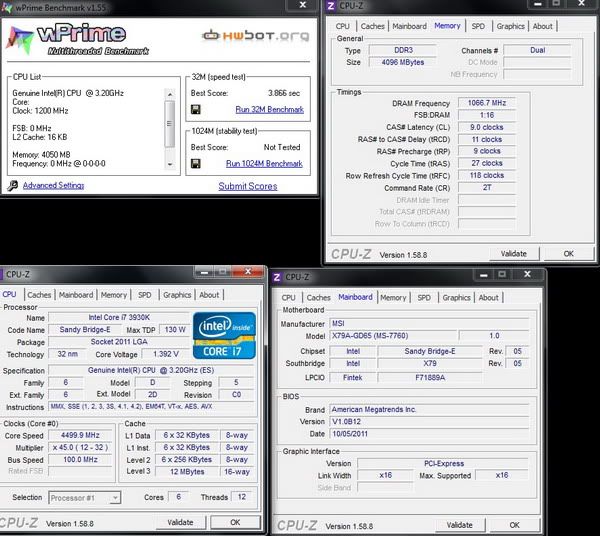Click OK in the Mainboard CPU-Z window
The height and width of the screenshot is (536, 600).
[514, 525]
